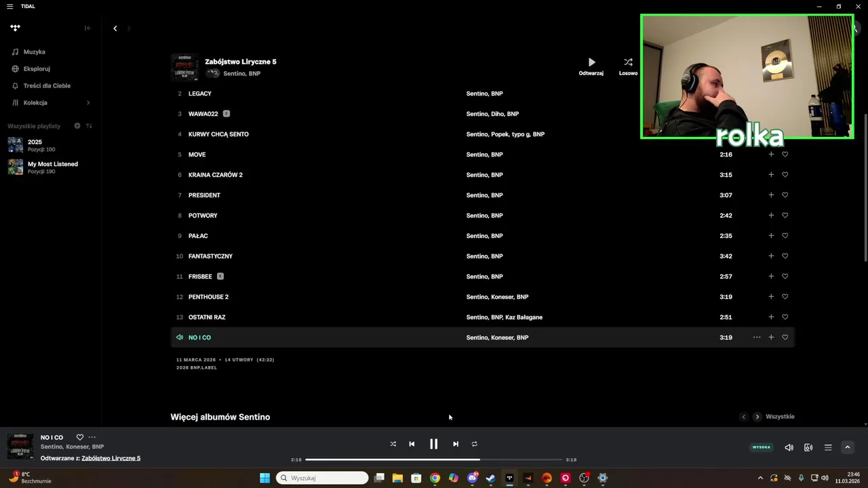This screenshot has height=488, width=868.
Task: Like the track KRAINA CZARÓW 2
Action: (x=785, y=175)
